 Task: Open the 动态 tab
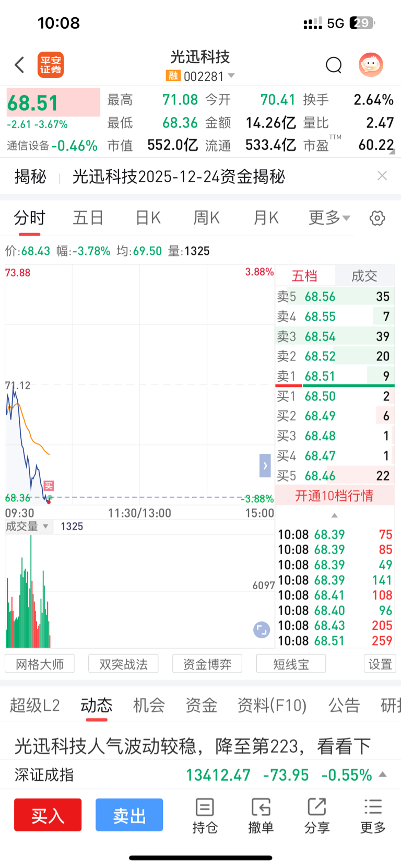click(97, 706)
